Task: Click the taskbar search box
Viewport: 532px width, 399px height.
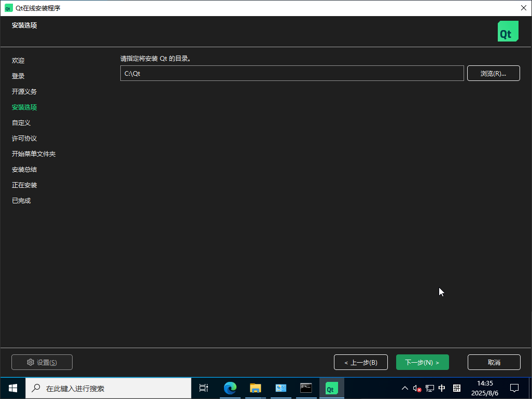Action: [x=108, y=388]
